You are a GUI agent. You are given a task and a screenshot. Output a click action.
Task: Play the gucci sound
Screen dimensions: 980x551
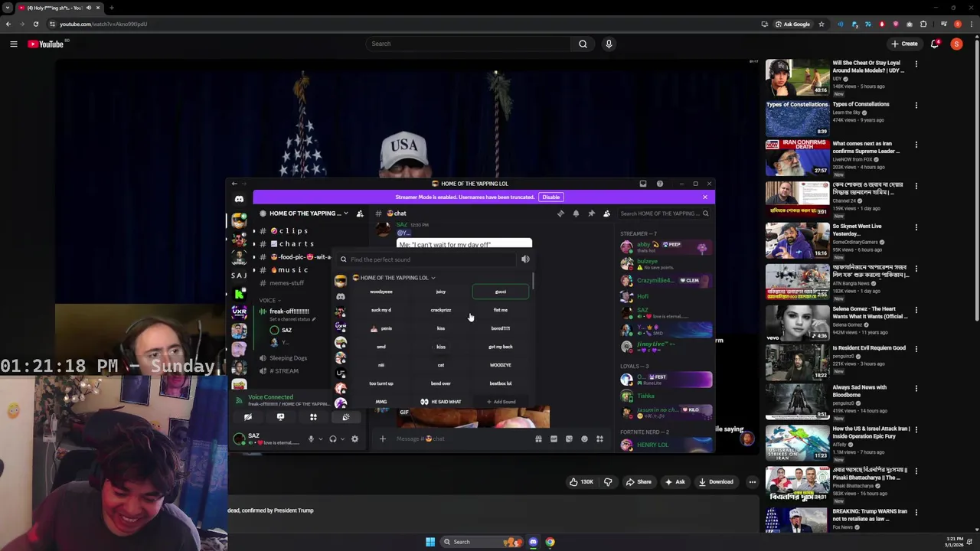click(x=501, y=292)
